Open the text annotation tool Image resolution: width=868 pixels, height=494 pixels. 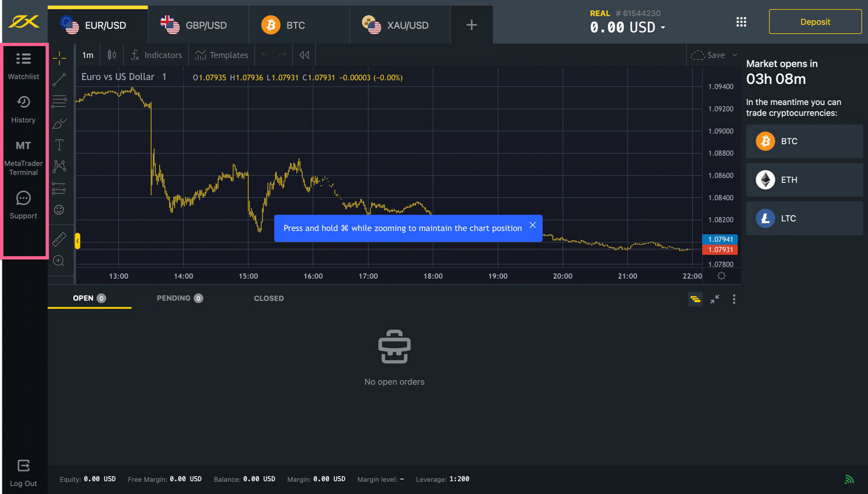click(x=60, y=145)
